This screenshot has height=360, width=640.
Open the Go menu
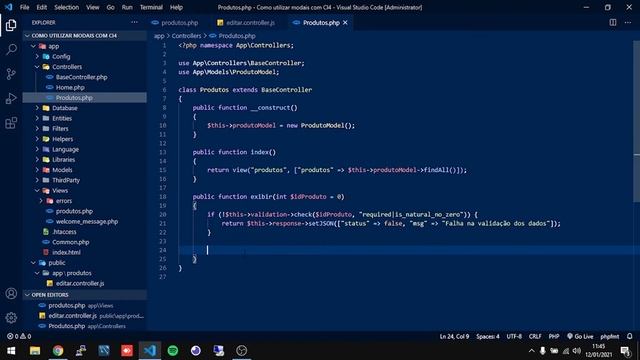(x=111, y=7)
